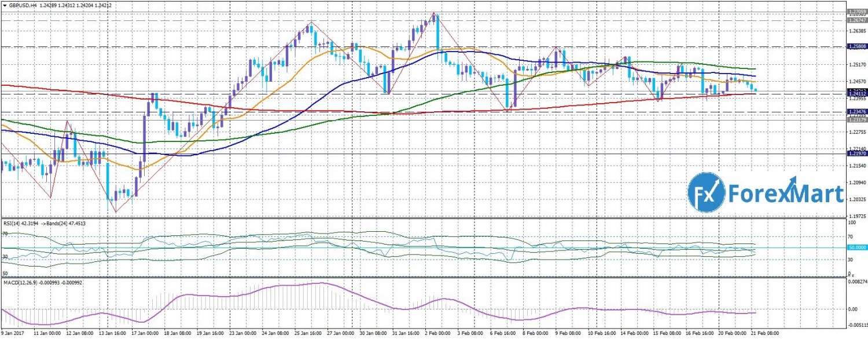
Task: Select the 1.25808 price level label
Action: coord(856,46)
